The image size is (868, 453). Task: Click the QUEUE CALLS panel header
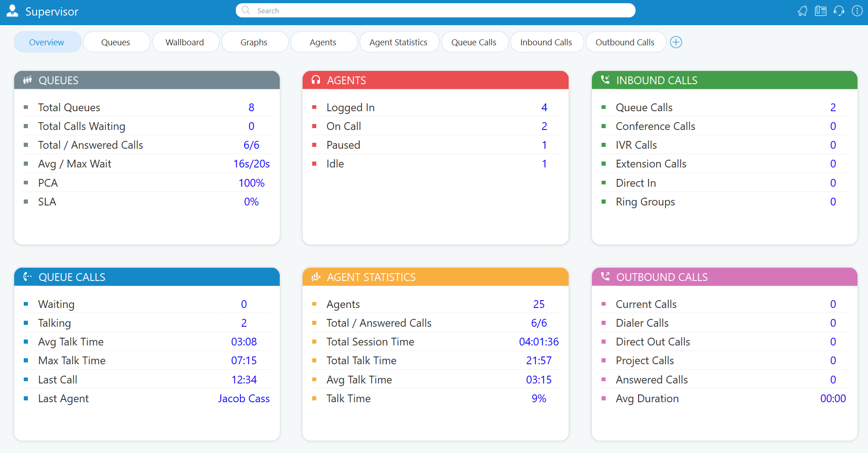click(147, 277)
